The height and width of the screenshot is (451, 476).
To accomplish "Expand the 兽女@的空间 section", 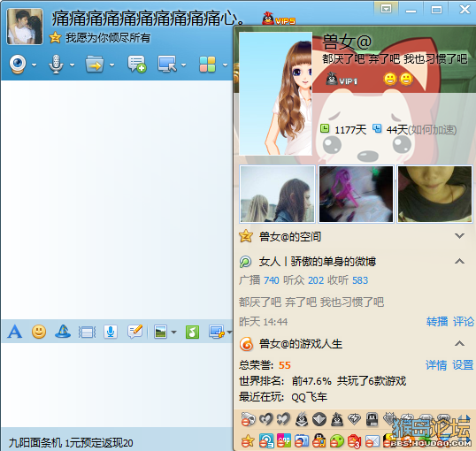I will click(459, 236).
